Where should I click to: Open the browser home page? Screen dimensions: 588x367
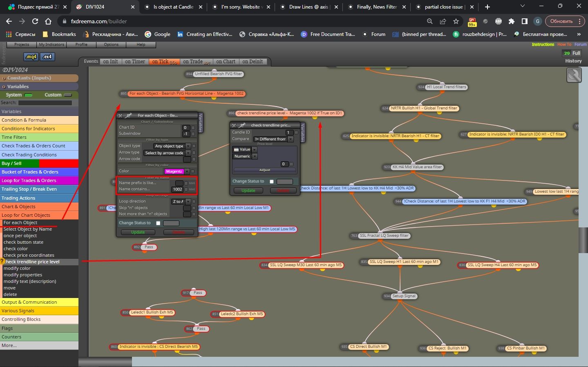(x=48, y=21)
